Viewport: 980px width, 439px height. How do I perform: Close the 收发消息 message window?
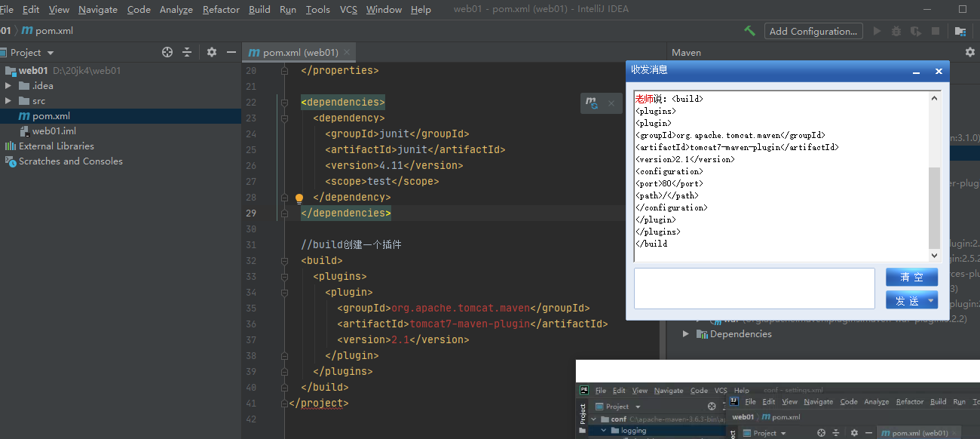939,71
